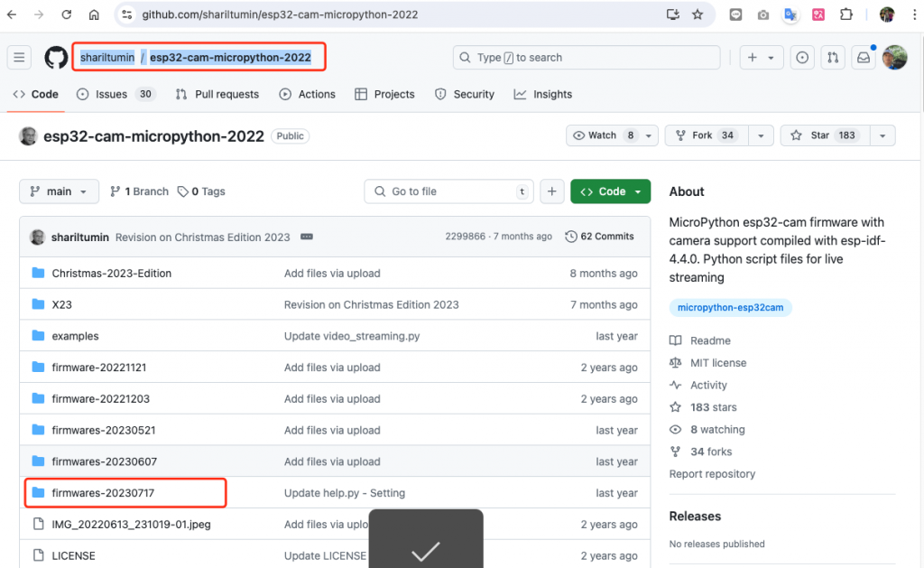Viewport: 924px width, 568px height.
Task: Click Report repository link
Action: click(x=712, y=473)
